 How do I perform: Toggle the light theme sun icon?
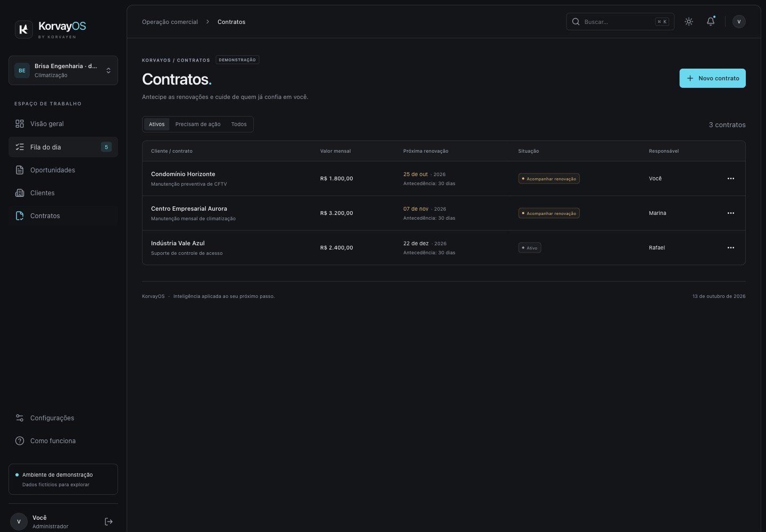(689, 22)
